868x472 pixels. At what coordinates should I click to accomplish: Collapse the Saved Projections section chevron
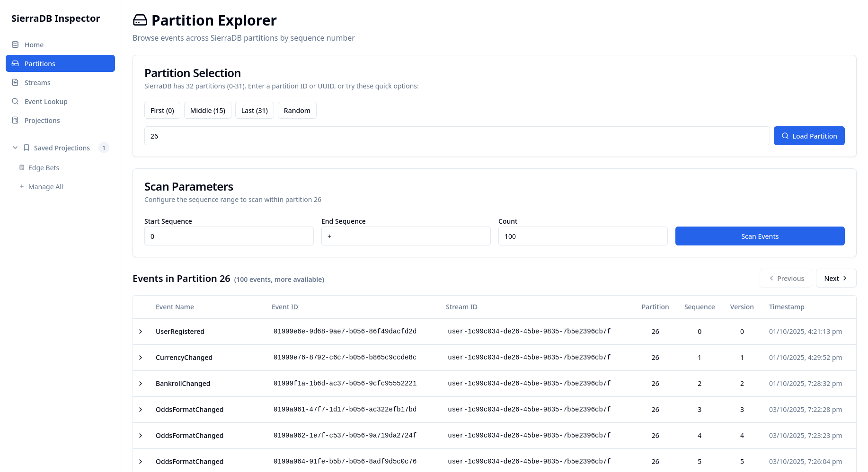pyautogui.click(x=15, y=148)
